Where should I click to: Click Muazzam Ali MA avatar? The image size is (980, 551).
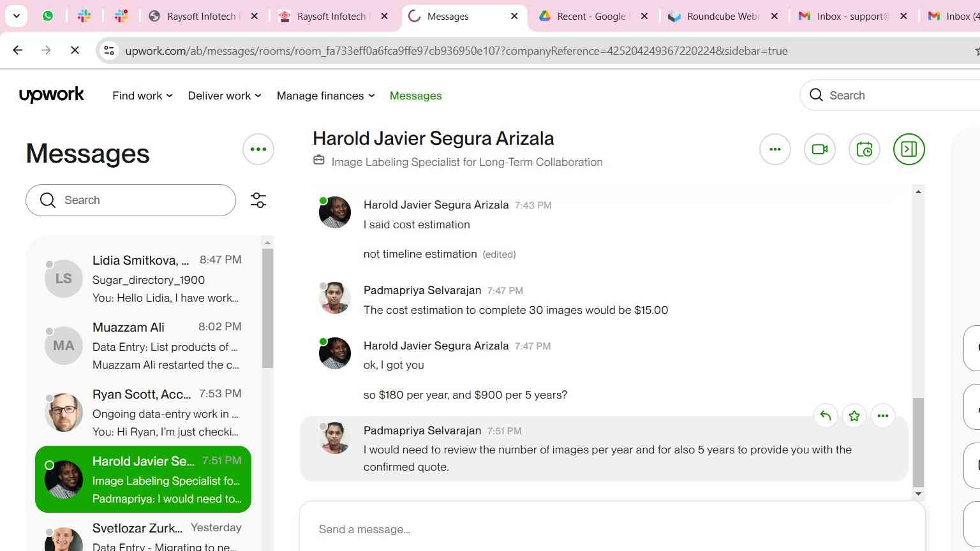click(64, 346)
